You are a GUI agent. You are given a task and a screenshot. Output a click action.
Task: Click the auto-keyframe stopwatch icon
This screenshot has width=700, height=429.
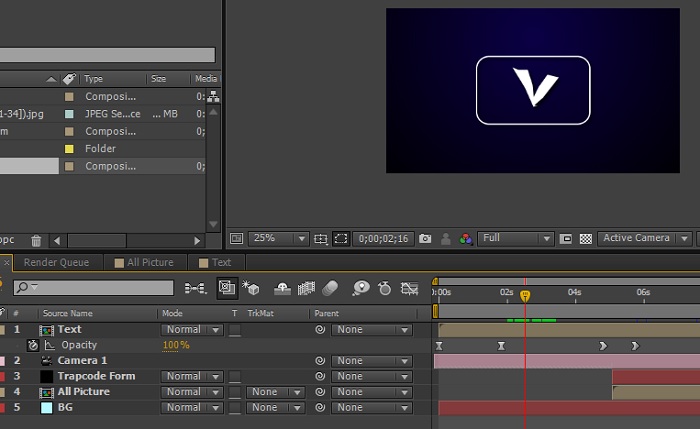point(384,288)
